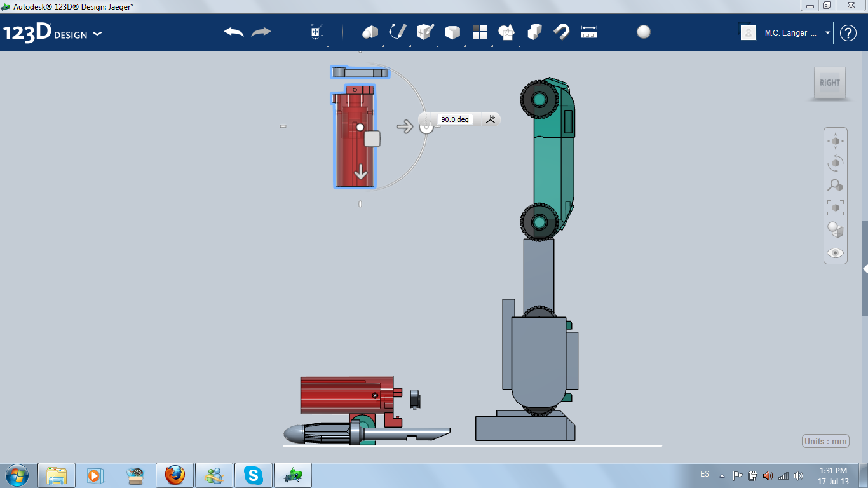This screenshot has width=868, height=488.
Task: Click the icon beside the angle field
Action: [x=491, y=119]
